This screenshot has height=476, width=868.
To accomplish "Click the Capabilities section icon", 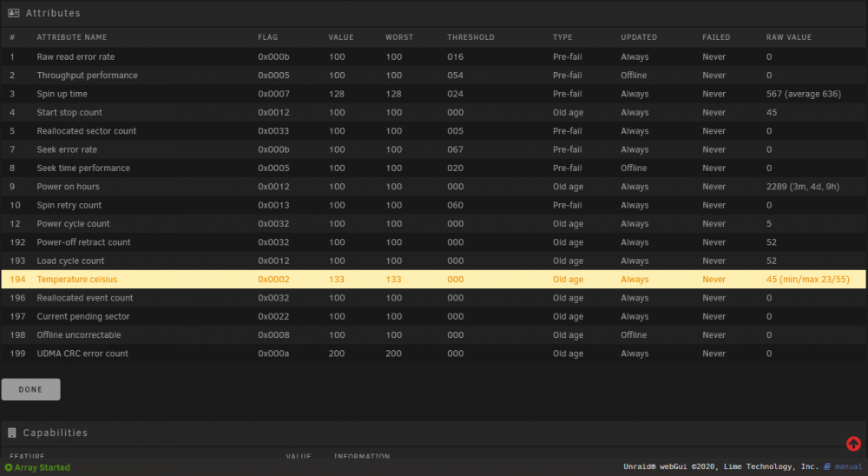I will click(12, 433).
